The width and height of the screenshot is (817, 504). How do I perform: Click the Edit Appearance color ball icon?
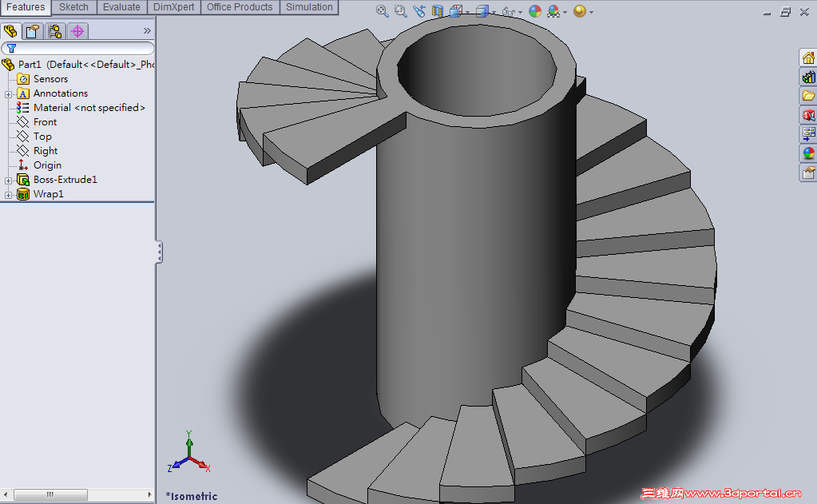point(534,11)
